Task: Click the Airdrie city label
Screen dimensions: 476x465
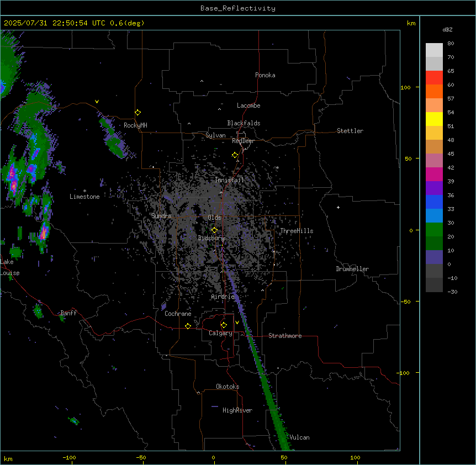Action: [223, 297]
